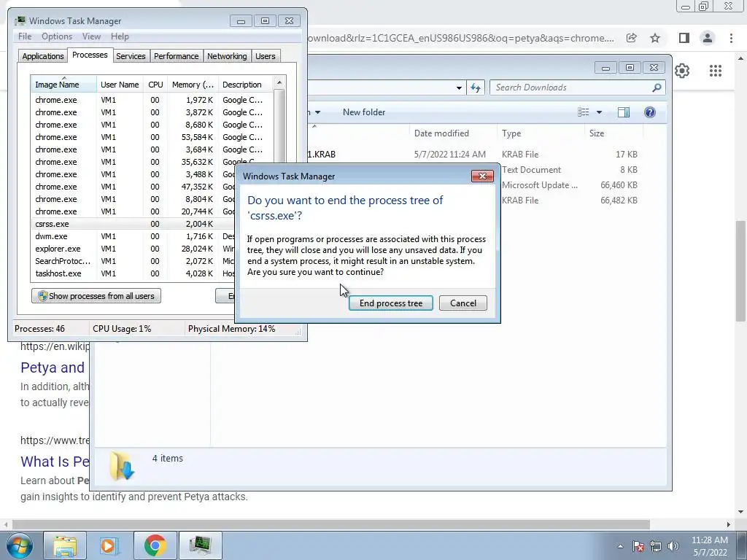
Task: Open Chrome three-dot menu
Action: pyautogui.click(x=731, y=38)
